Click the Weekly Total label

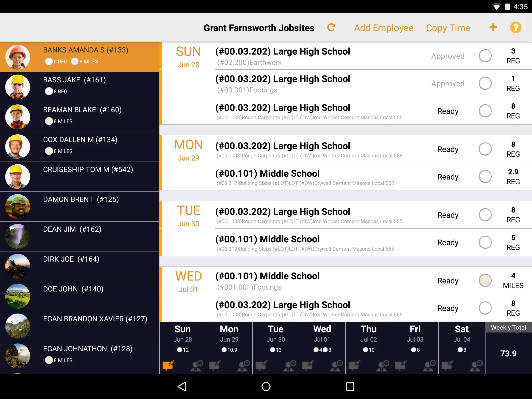click(508, 327)
